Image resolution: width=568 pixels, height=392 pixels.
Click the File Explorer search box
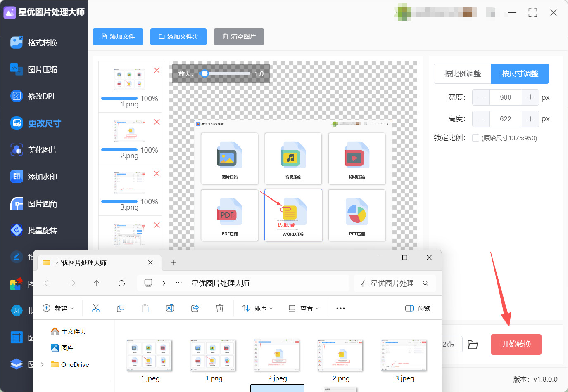(395, 283)
